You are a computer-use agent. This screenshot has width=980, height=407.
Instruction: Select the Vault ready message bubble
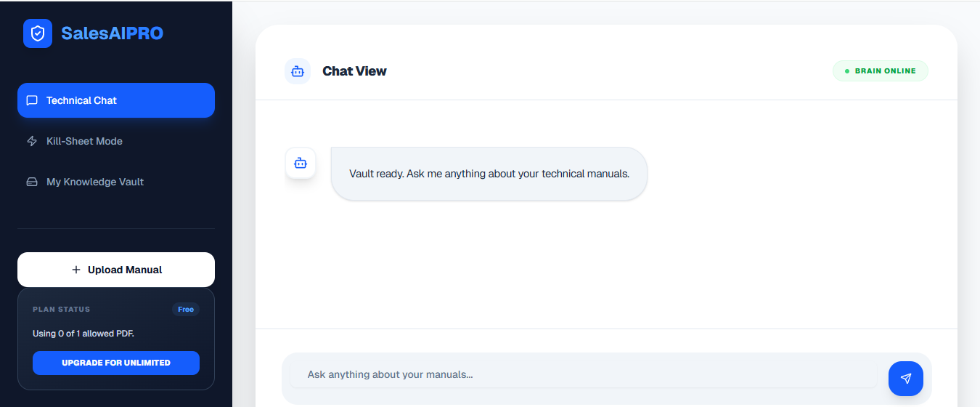489,174
